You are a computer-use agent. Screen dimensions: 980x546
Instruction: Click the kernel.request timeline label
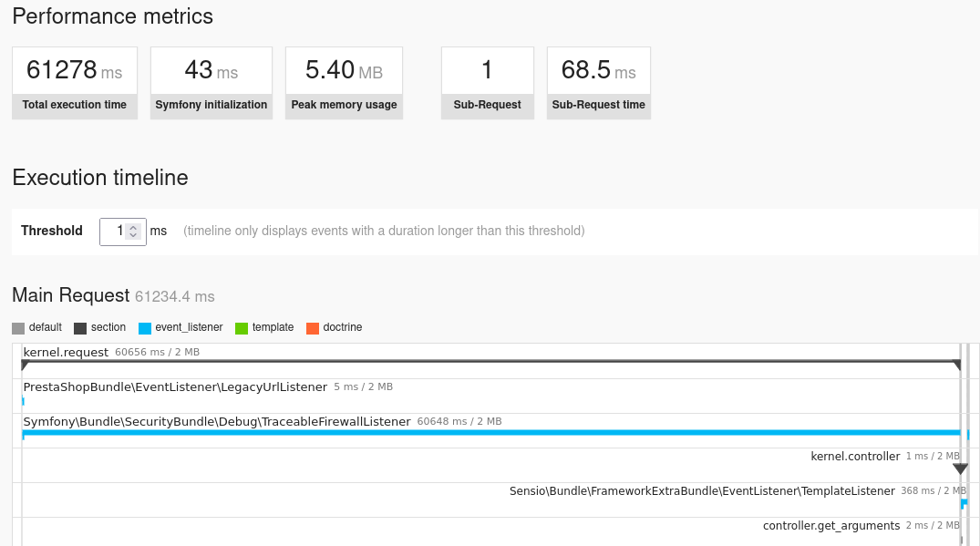66,353
